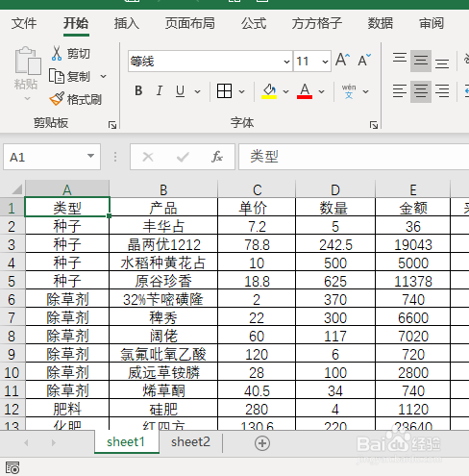Confirm formula entry checkmark
The width and height of the screenshot is (469, 476).
coord(183,157)
